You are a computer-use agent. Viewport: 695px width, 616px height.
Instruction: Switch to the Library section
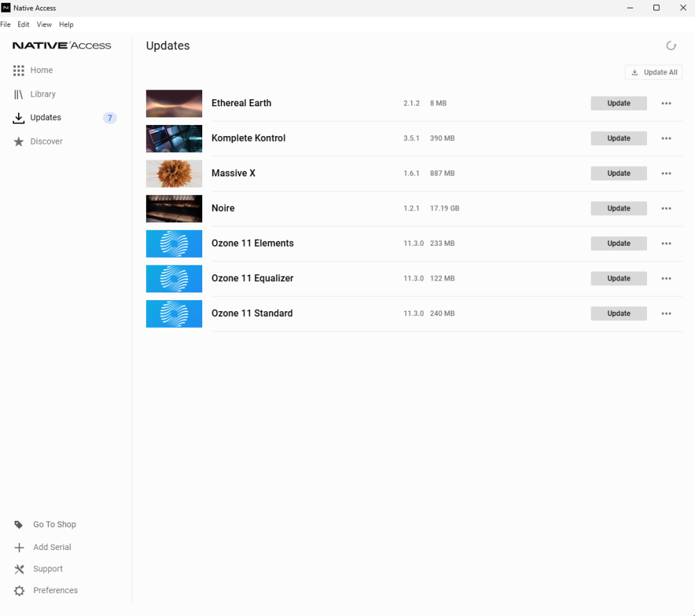point(43,94)
